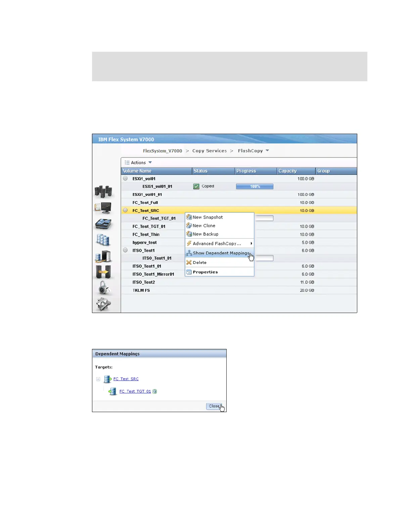
Task: Open the Hosts sidebar icon
Action: tap(103, 256)
